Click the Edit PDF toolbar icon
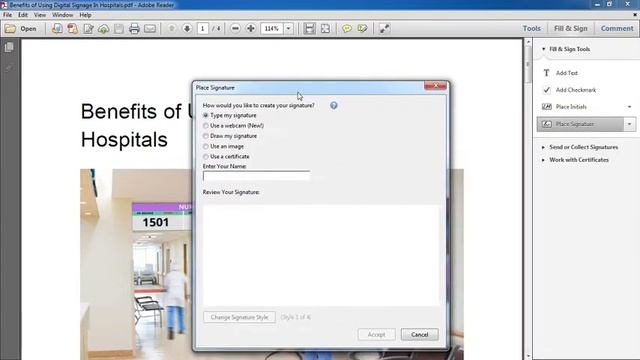 [x=88, y=29]
